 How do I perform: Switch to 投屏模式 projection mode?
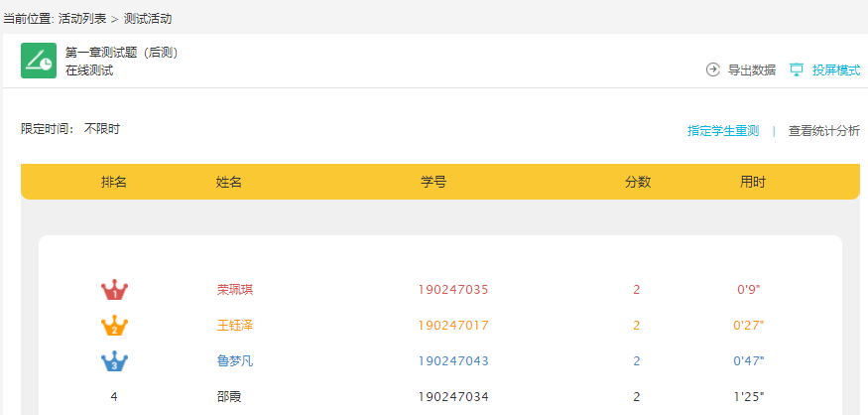[x=835, y=70]
